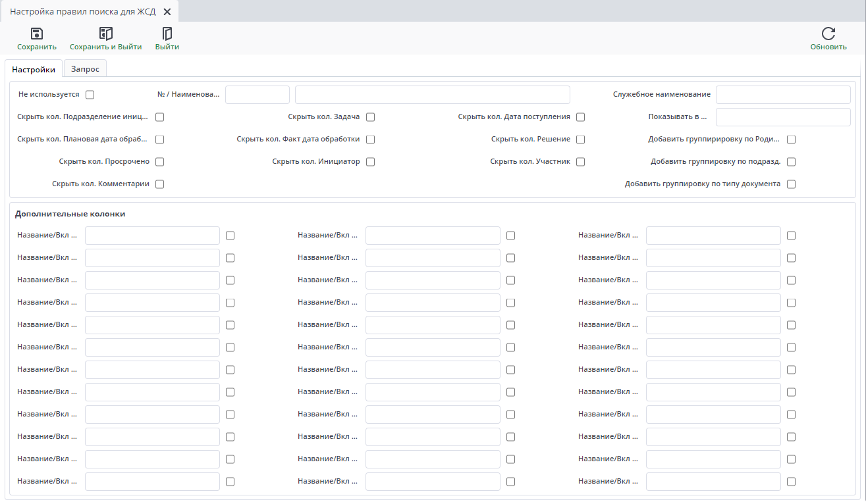This screenshot has height=504, width=866.
Task: Enable Скрыть кол. Участник checkbox
Action: pos(581,162)
